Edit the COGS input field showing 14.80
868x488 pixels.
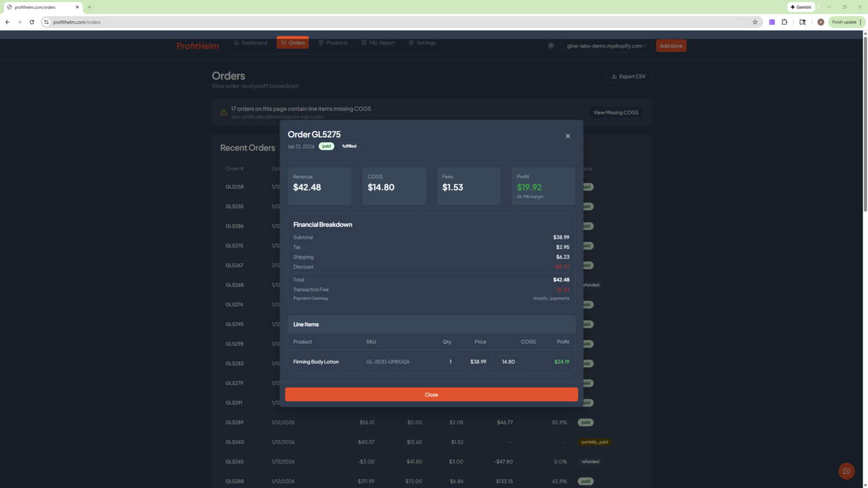pos(510,362)
